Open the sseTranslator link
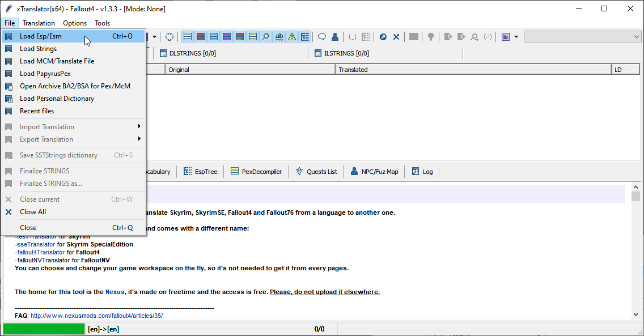The image size is (644, 336). [x=36, y=244]
